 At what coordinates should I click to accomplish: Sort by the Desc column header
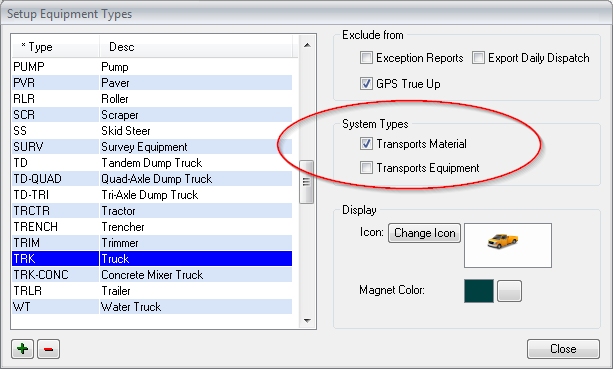point(195,47)
